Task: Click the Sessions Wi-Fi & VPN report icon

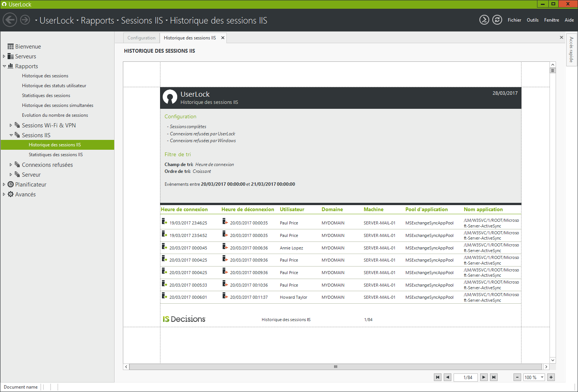Action: (17, 125)
